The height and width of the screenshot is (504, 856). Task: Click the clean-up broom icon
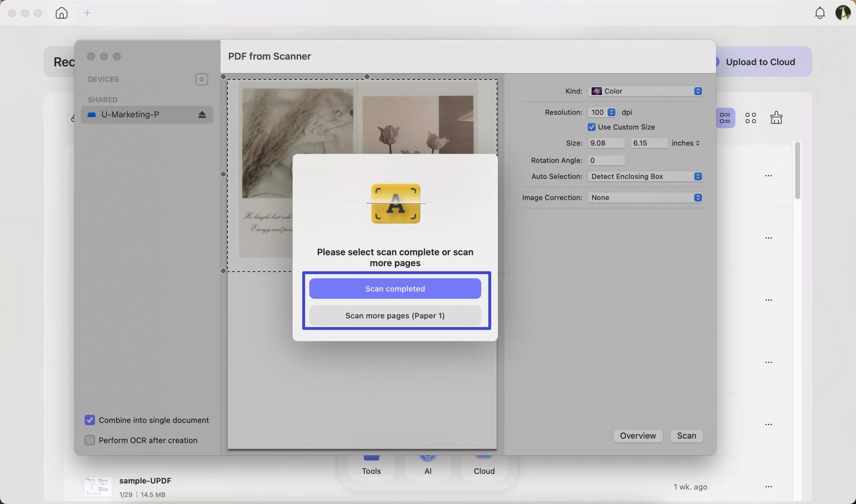pyautogui.click(x=776, y=117)
